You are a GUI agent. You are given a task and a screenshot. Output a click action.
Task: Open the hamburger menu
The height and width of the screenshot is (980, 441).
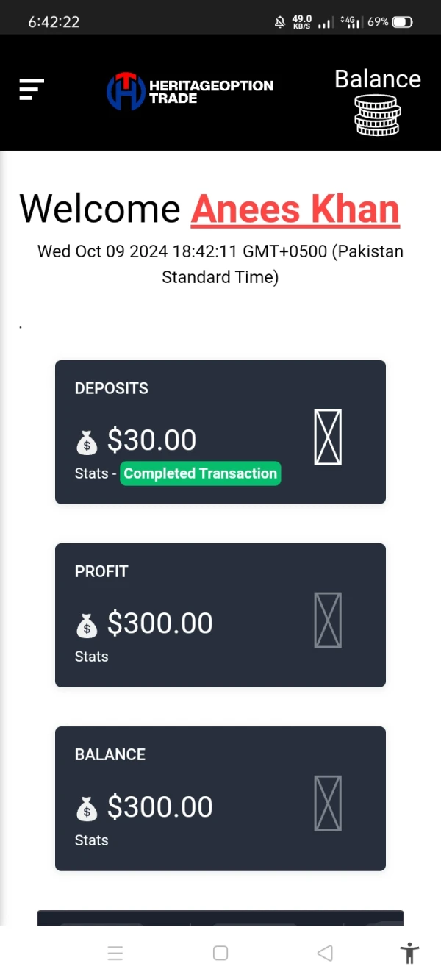[x=32, y=90]
